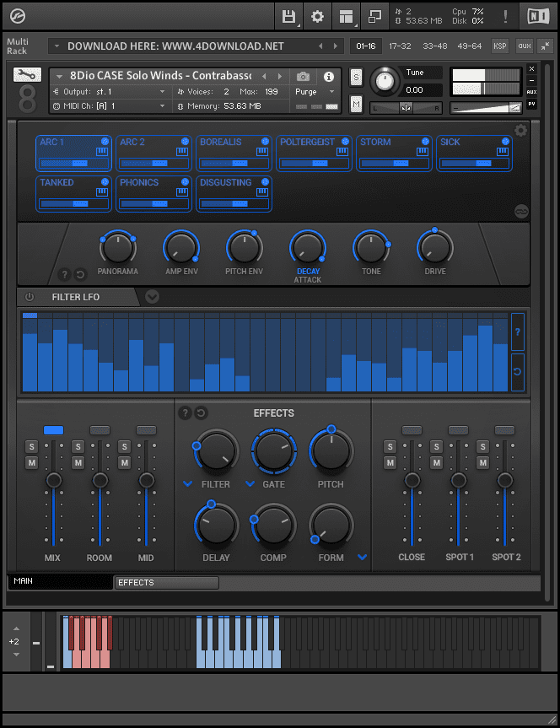Expand the FILTER effect chevron
Image resolution: width=560 pixels, height=728 pixels.
click(187, 483)
